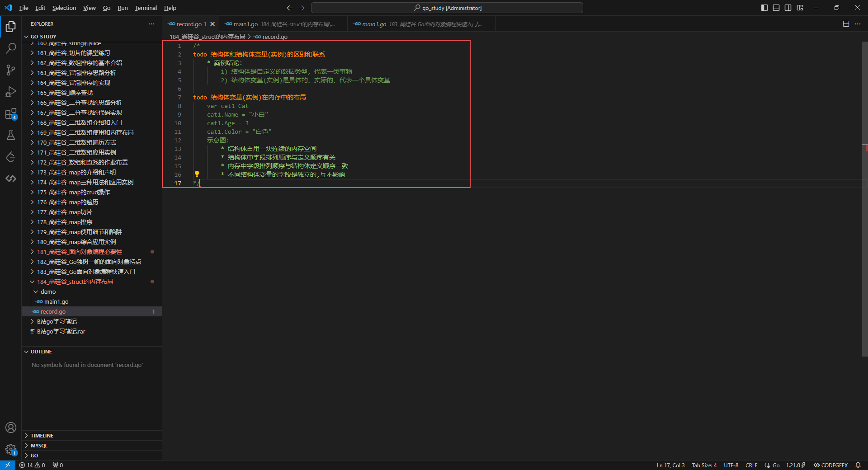868x470 pixels.
Task: Open the Run menu
Action: 123,8
